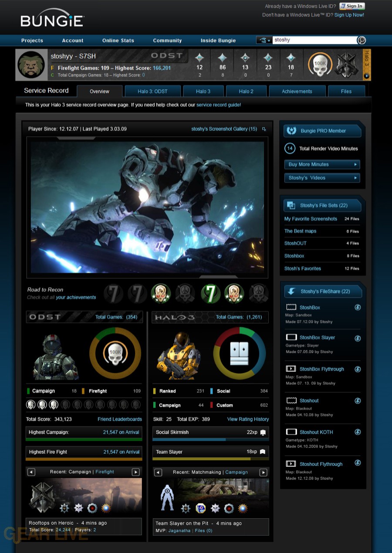Download the StoshBox map file

358,307
